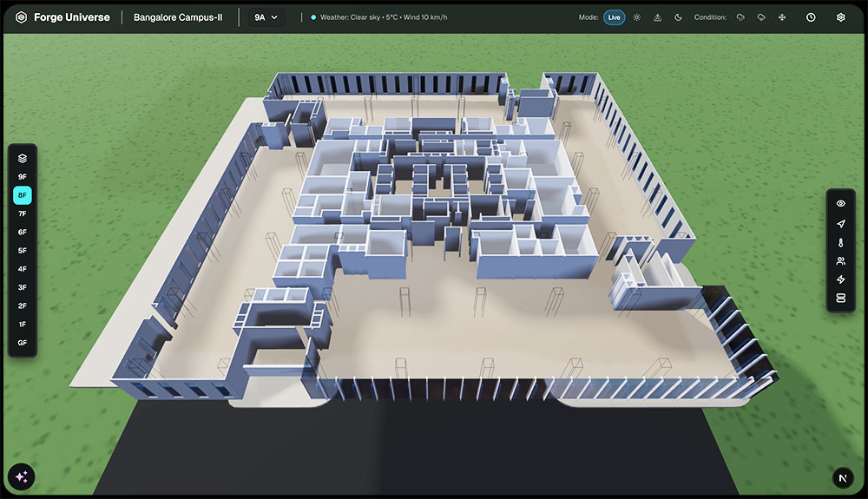Click Bangalore Campus-II campus name
Image resolution: width=868 pixels, height=499 pixels.
pos(178,17)
